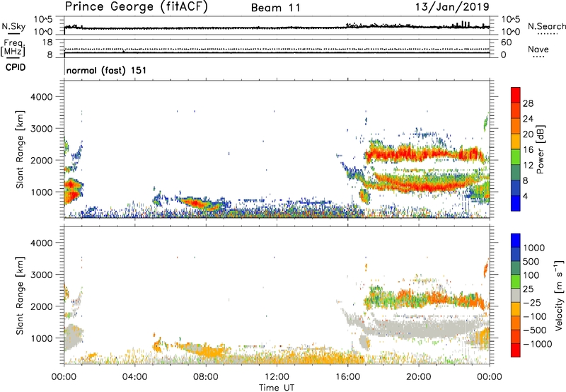Click the power value '28' tick label

[528, 103]
